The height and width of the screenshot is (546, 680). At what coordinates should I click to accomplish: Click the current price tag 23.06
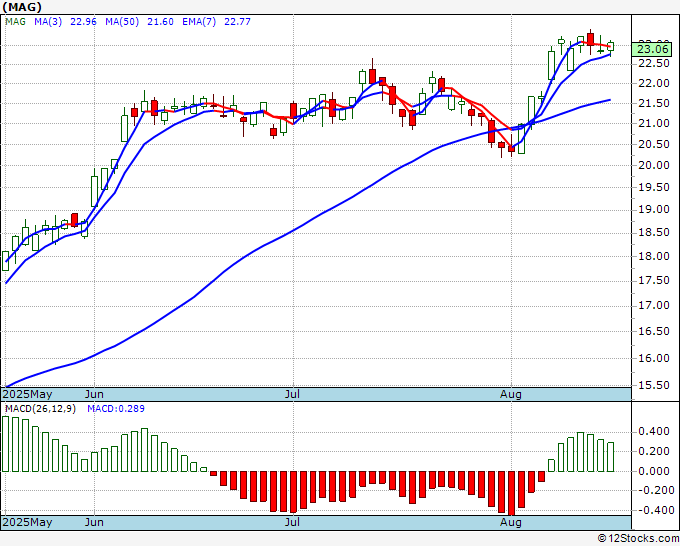tap(652, 49)
